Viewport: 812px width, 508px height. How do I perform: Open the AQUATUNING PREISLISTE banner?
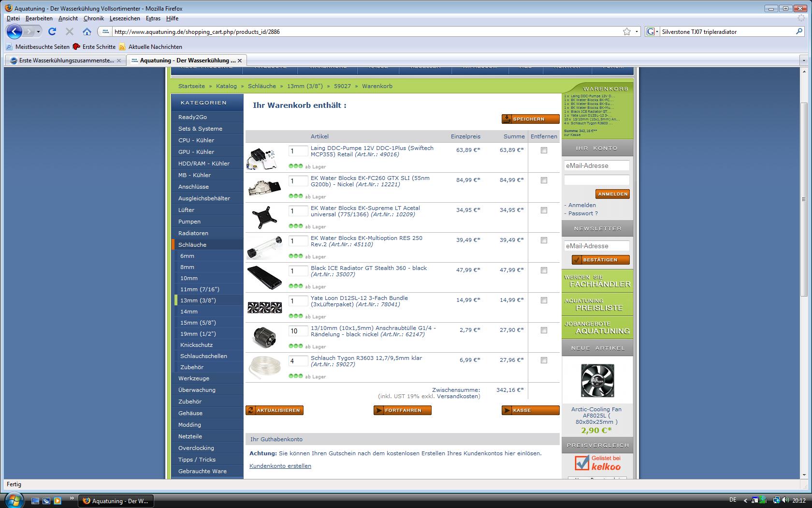[x=597, y=304]
